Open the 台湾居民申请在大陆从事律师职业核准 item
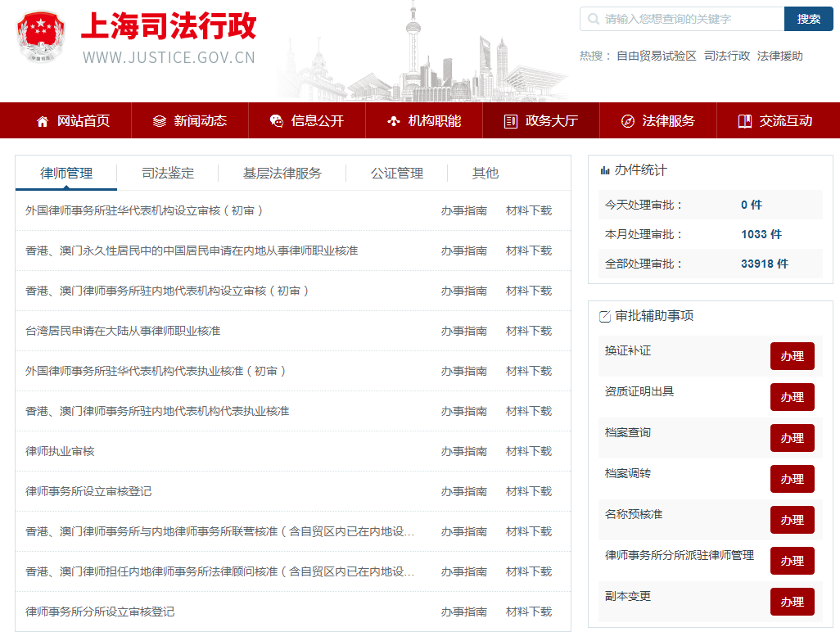Image resolution: width=840 pixels, height=641 pixels. coord(123,331)
